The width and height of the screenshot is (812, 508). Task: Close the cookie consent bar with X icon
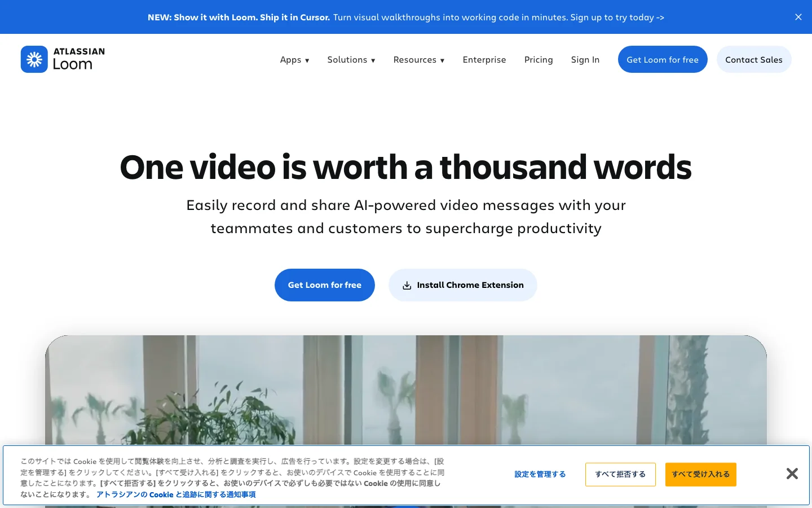(x=792, y=474)
